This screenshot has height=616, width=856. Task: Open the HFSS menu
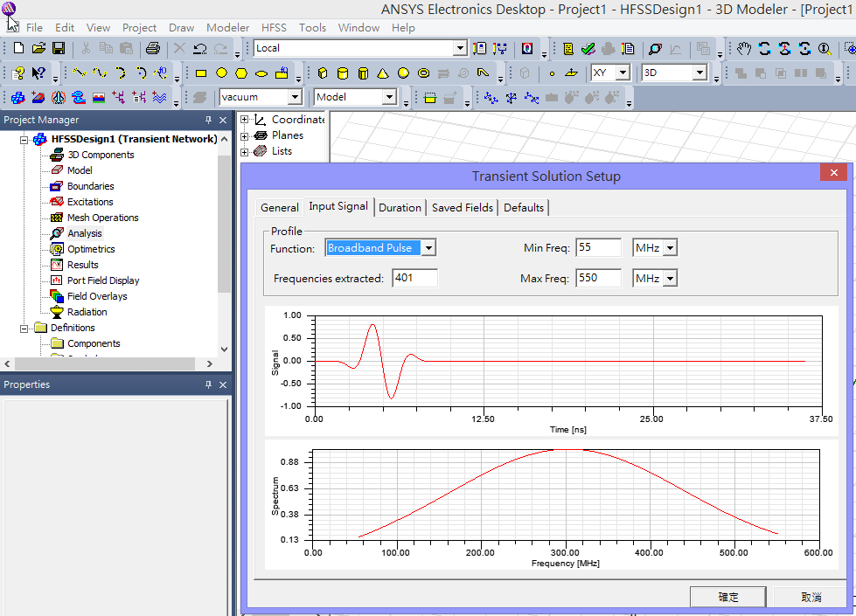pyautogui.click(x=274, y=27)
